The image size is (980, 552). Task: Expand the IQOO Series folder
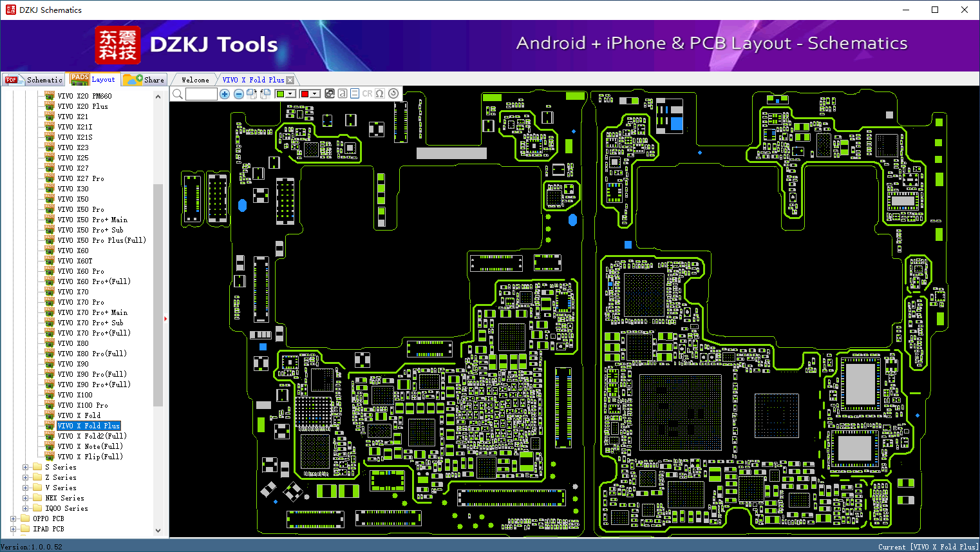point(26,509)
